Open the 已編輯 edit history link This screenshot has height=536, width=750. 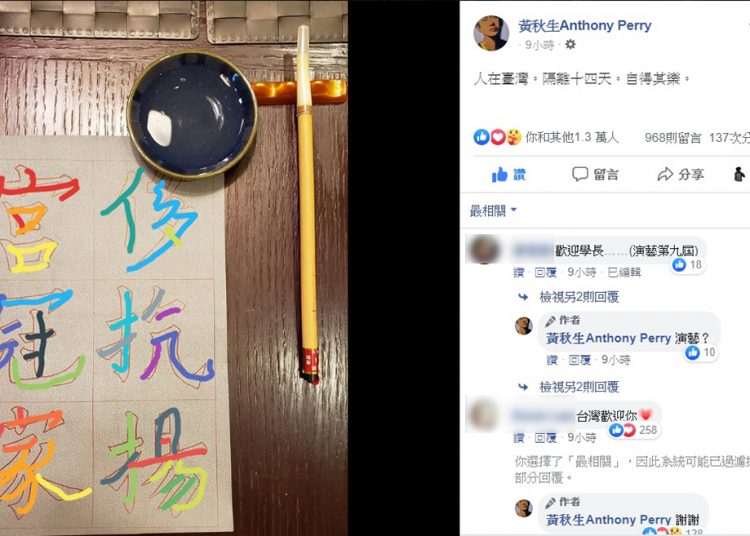624,273
